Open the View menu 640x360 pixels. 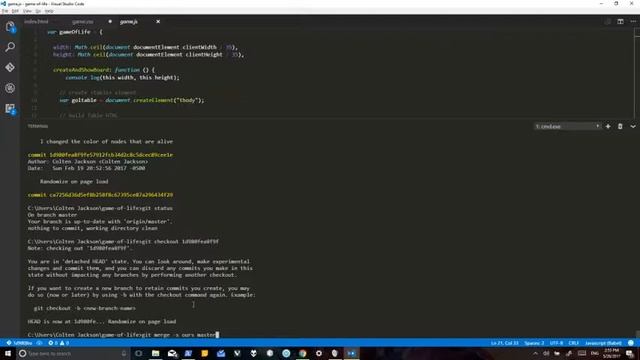pyautogui.click(x=27, y=11)
